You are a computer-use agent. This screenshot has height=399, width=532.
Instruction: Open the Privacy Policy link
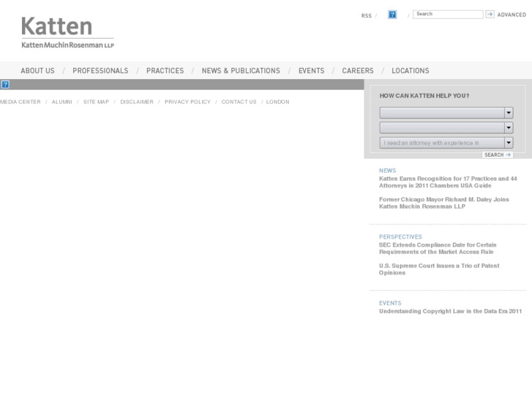187,102
